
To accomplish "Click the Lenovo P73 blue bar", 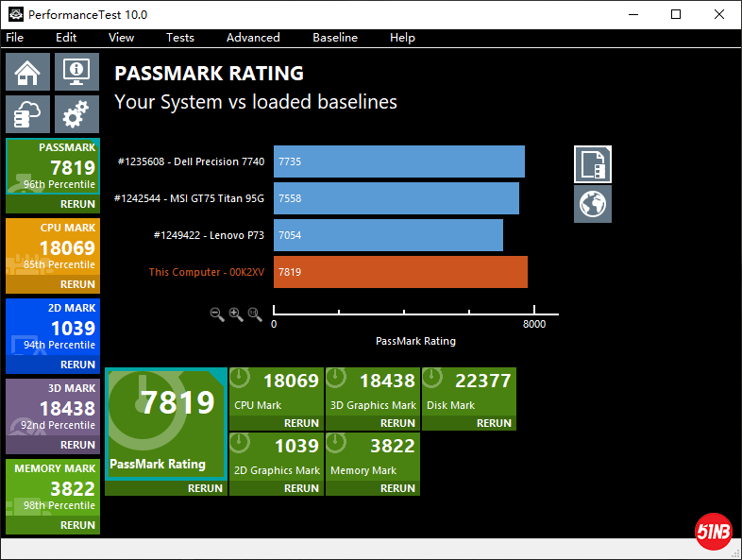I will [x=388, y=235].
